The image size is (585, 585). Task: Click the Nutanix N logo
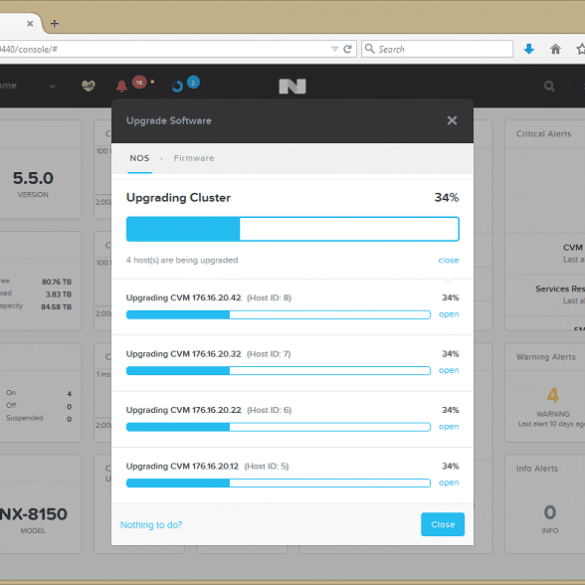click(x=292, y=86)
